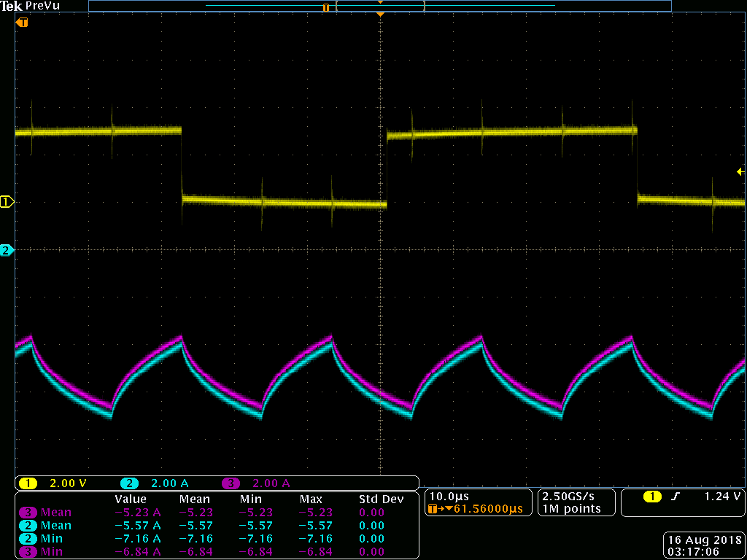Click the magenta 2.00 A scale readout

click(271, 483)
